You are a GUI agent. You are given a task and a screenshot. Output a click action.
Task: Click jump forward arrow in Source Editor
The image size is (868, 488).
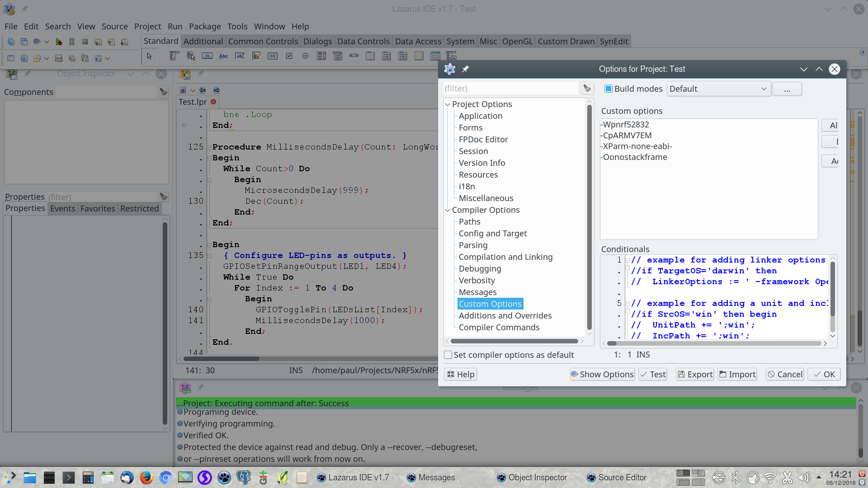(x=217, y=90)
